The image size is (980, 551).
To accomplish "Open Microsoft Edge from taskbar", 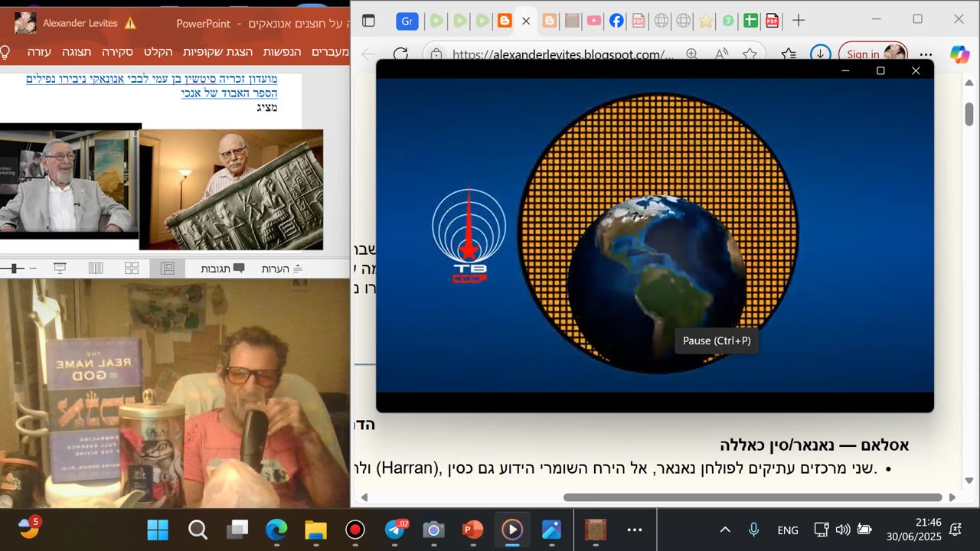I will [276, 530].
